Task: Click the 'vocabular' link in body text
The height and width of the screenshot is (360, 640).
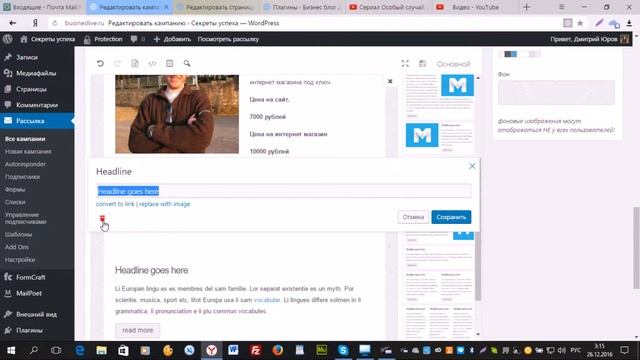Action: coord(267,300)
